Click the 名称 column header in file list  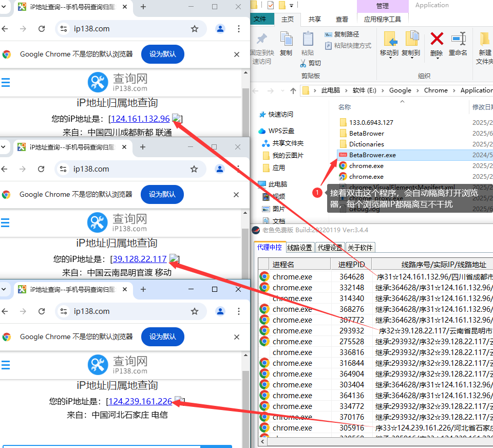tap(345, 107)
